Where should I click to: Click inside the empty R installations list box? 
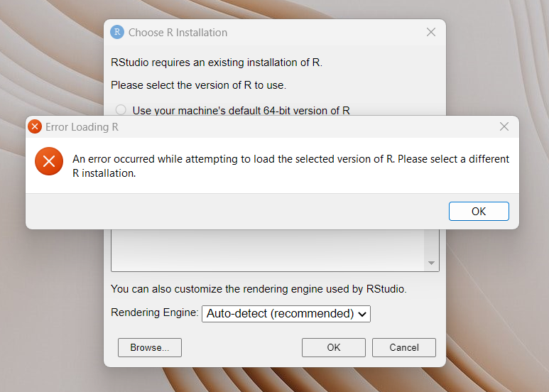coord(268,249)
